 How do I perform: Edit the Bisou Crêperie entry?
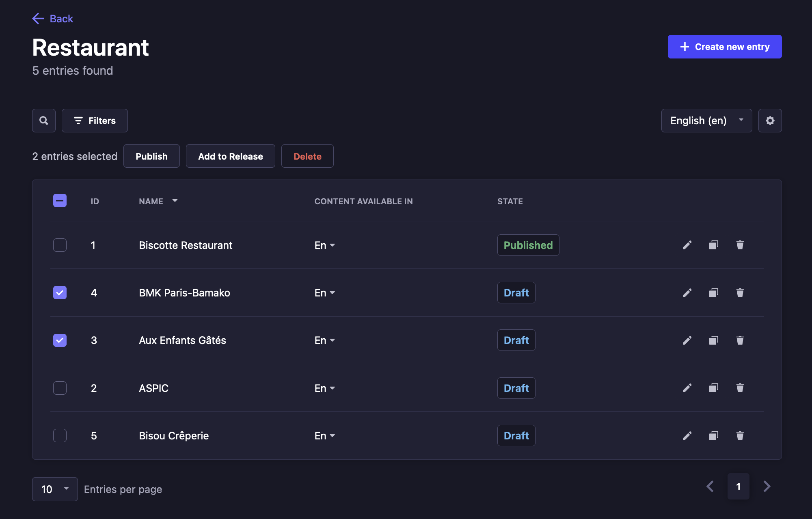click(687, 435)
